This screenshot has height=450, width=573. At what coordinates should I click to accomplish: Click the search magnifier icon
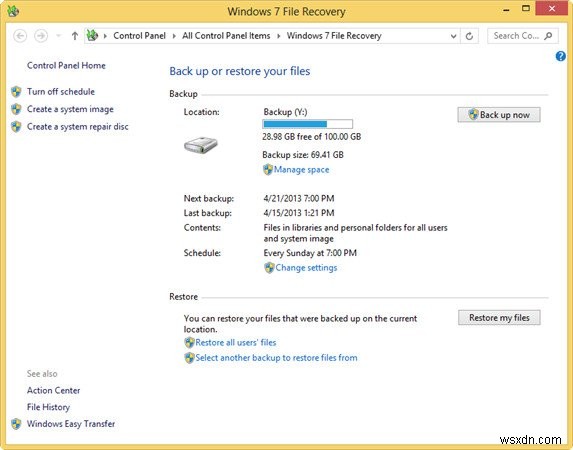548,36
